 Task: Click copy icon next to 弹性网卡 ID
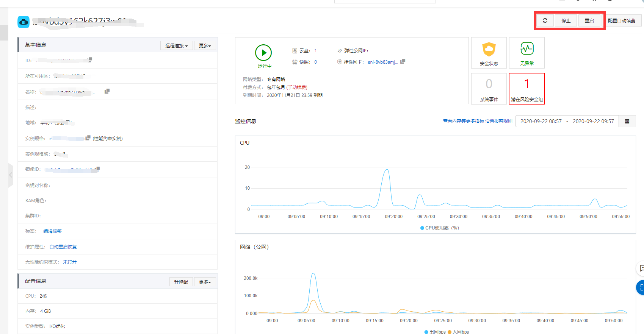click(403, 61)
